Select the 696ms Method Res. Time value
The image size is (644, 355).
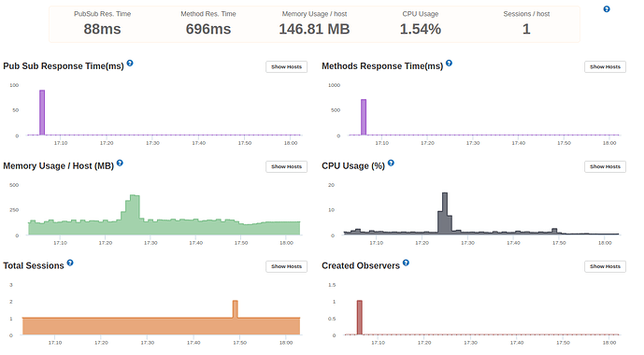click(208, 29)
